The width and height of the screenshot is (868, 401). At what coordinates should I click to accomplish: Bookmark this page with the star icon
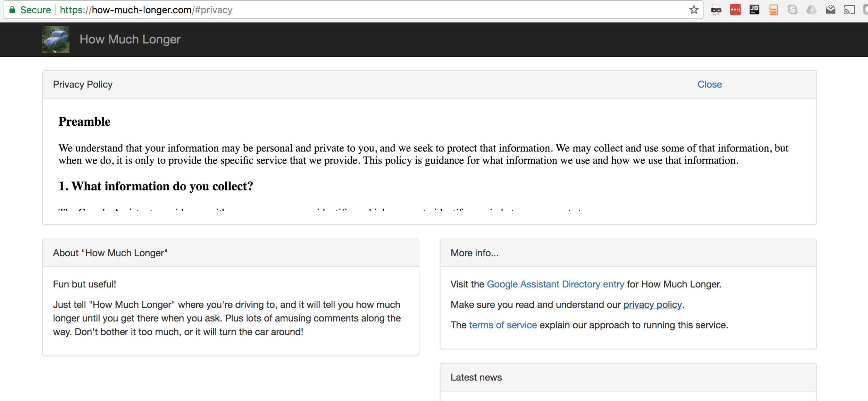pyautogui.click(x=693, y=10)
